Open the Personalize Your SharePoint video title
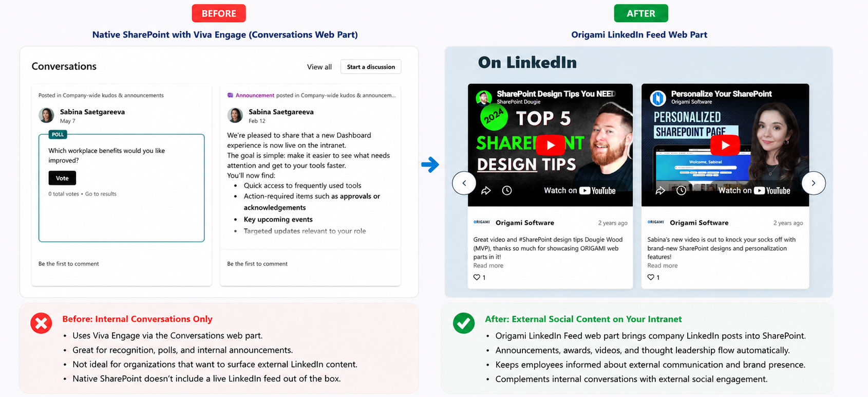868x397 pixels. coord(722,94)
